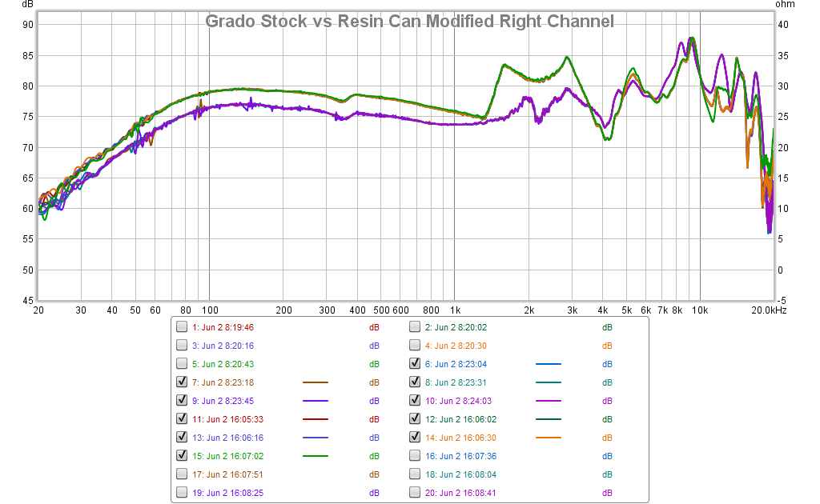Pick the teal line swatch for trace 8
This screenshot has width=820, height=504.
(x=549, y=382)
